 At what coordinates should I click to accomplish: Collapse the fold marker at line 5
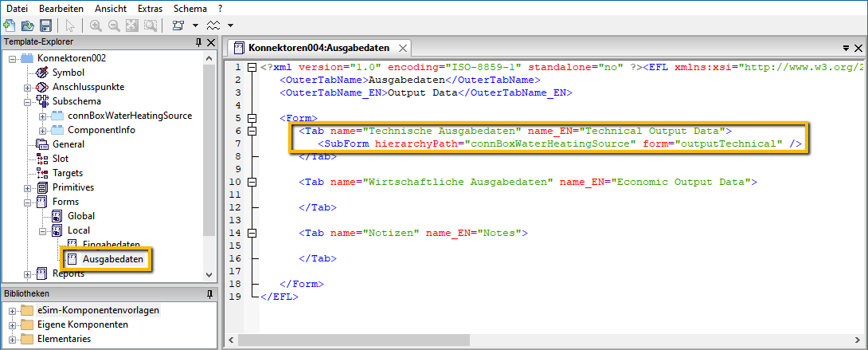252,118
